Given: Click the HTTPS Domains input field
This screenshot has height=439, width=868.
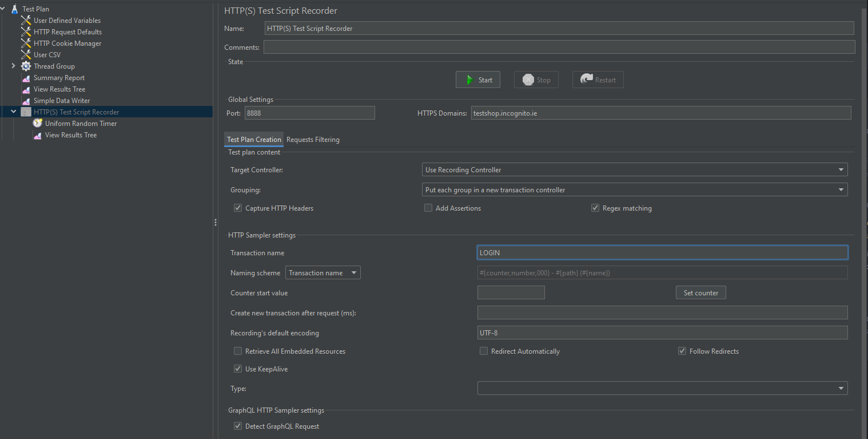Looking at the screenshot, I should click(x=661, y=113).
